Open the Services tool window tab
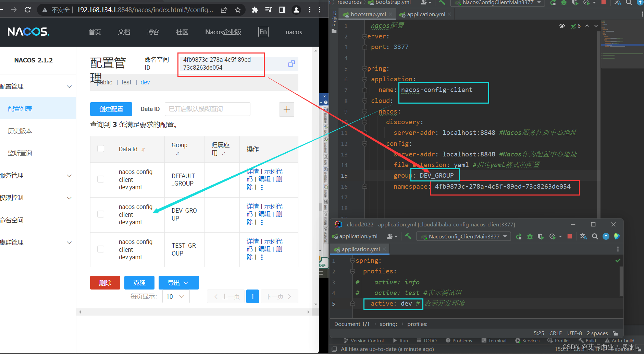The width and height of the screenshot is (644, 354). (527, 341)
